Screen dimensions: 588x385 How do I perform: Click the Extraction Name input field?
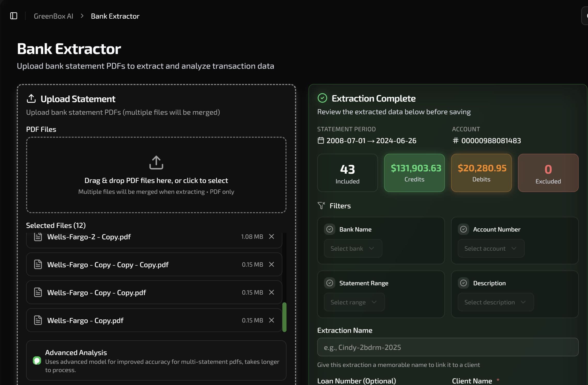(x=448, y=347)
